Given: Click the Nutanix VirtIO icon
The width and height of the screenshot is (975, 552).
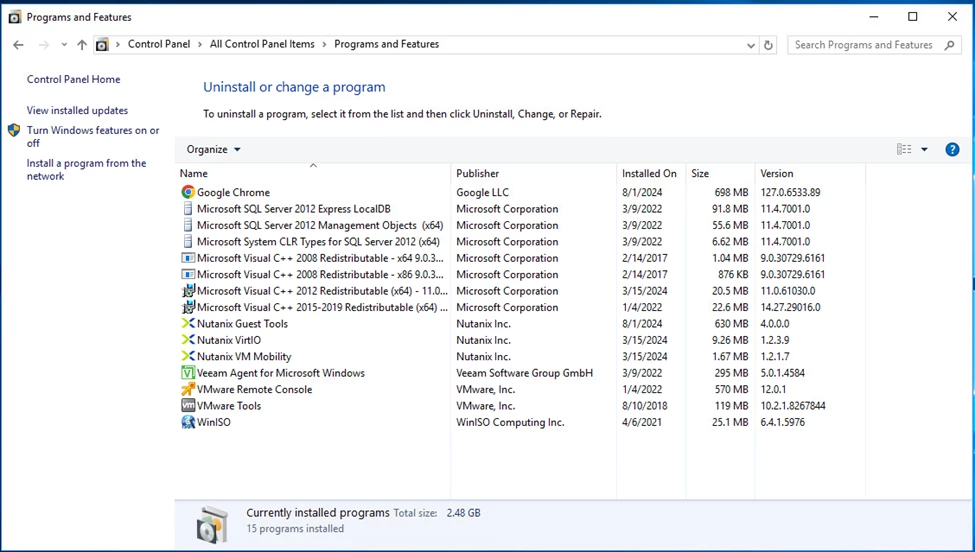Looking at the screenshot, I should 188,340.
